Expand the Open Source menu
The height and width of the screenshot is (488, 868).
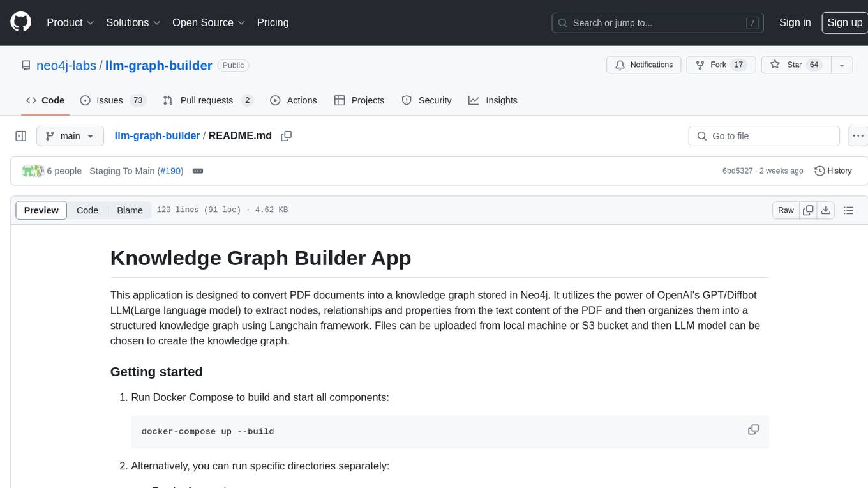209,22
